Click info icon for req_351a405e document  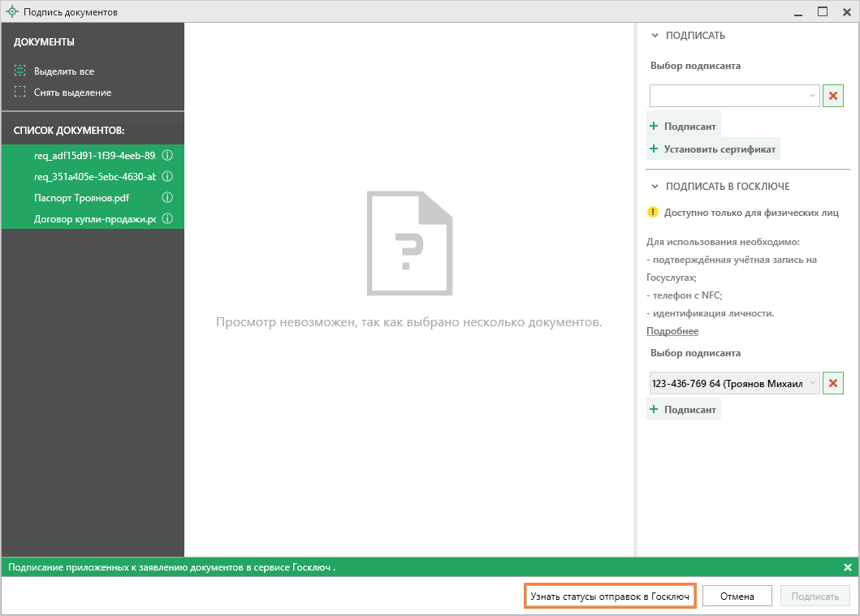(x=168, y=176)
